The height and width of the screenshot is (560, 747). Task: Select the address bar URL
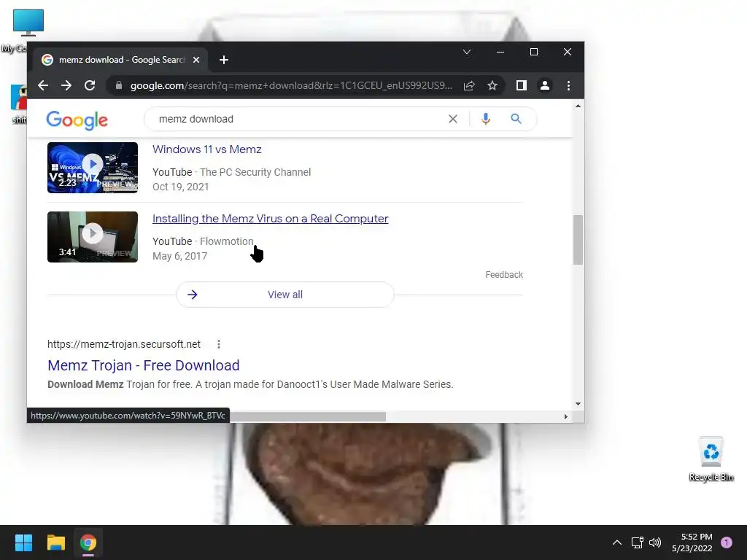[291, 86]
